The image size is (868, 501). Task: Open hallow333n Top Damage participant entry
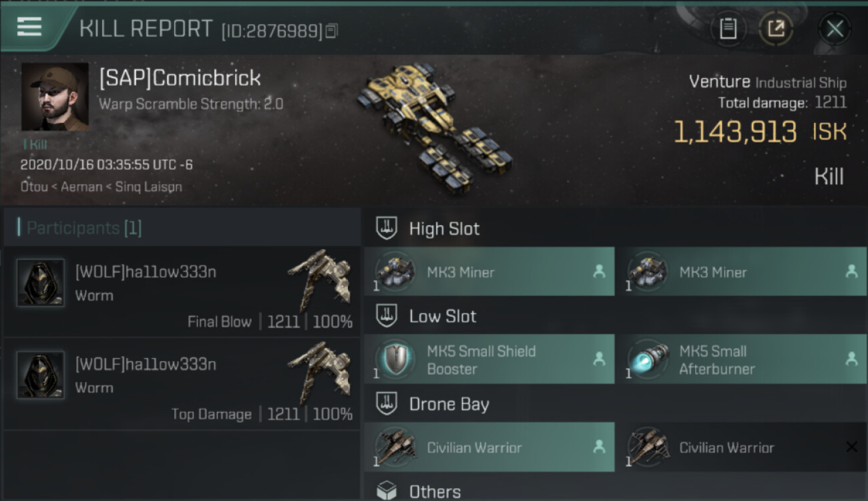182,383
